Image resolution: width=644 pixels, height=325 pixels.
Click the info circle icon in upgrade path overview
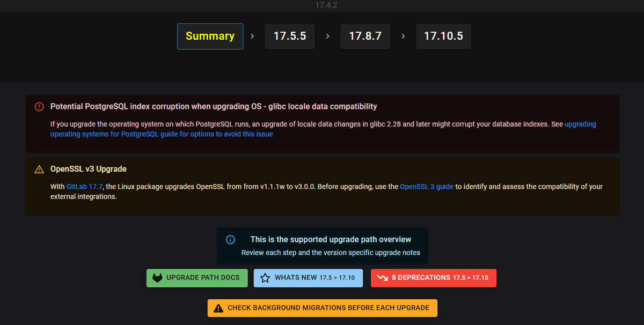(230, 240)
